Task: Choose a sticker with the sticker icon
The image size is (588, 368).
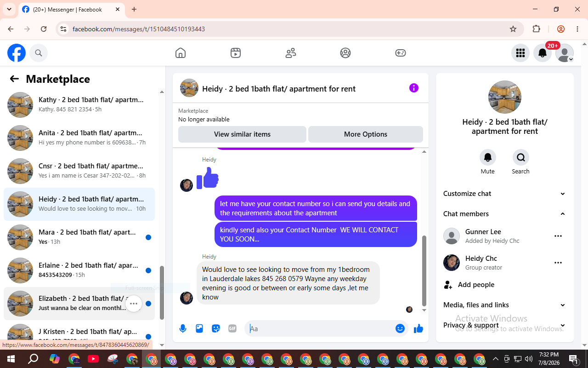Action: click(216, 328)
